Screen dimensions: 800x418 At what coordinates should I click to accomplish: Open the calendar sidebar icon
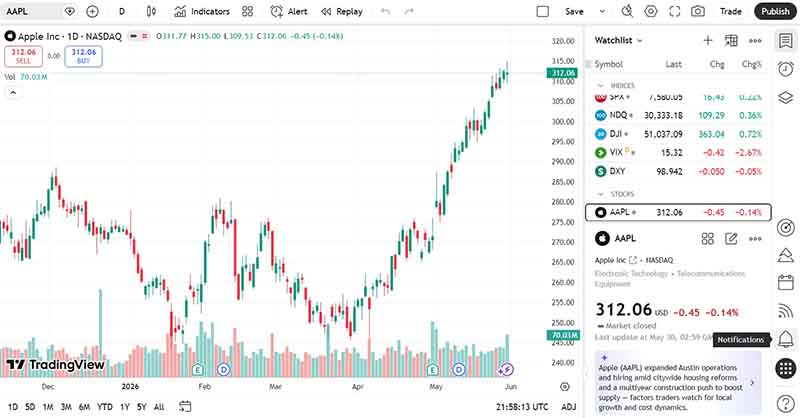[x=786, y=282]
